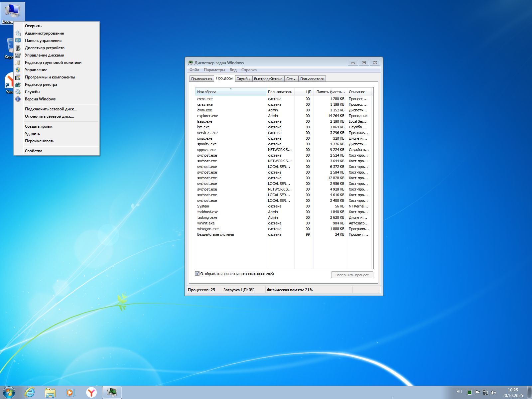This screenshot has width=532, height=399.
Task: Open Windows Explorer from the taskbar
Action: pyautogui.click(x=50, y=392)
